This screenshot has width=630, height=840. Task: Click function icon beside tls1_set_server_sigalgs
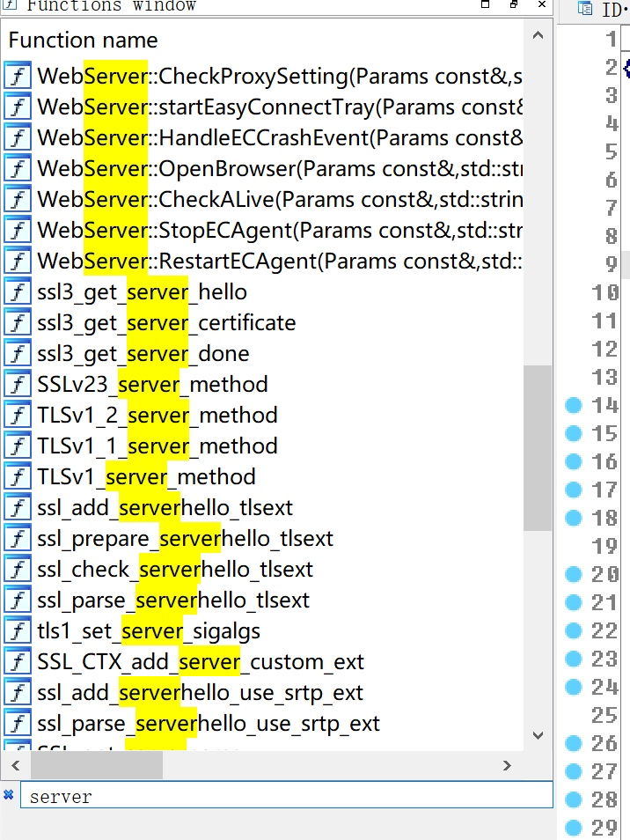(18, 630)
